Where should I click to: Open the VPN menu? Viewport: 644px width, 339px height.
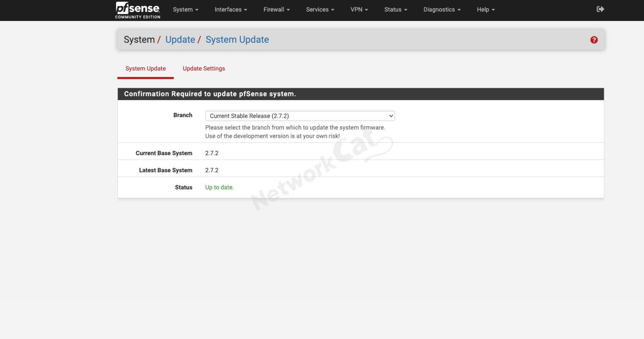click(x=359, y=10)
